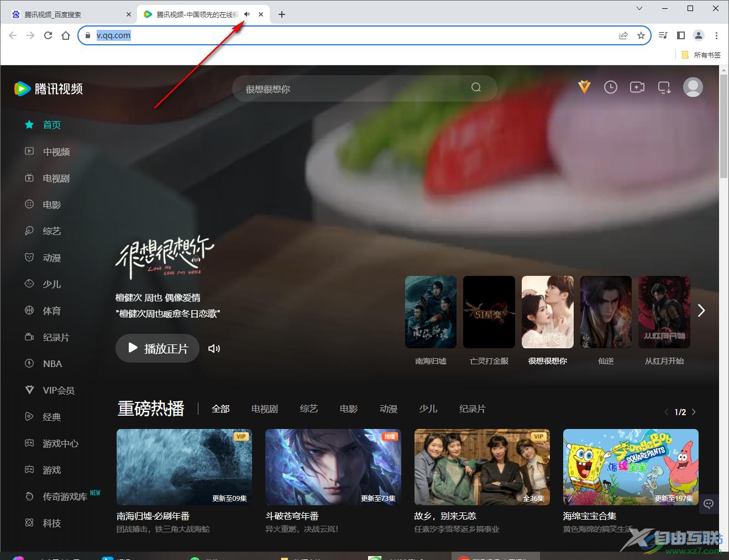Select the 动漫 hot-play tab
729x560 pixels.
389,409
